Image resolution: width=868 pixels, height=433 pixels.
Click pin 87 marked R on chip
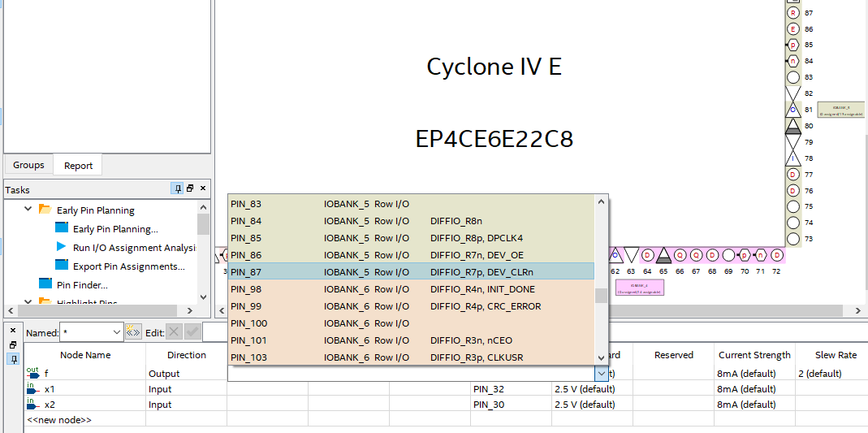pos(793,13)
